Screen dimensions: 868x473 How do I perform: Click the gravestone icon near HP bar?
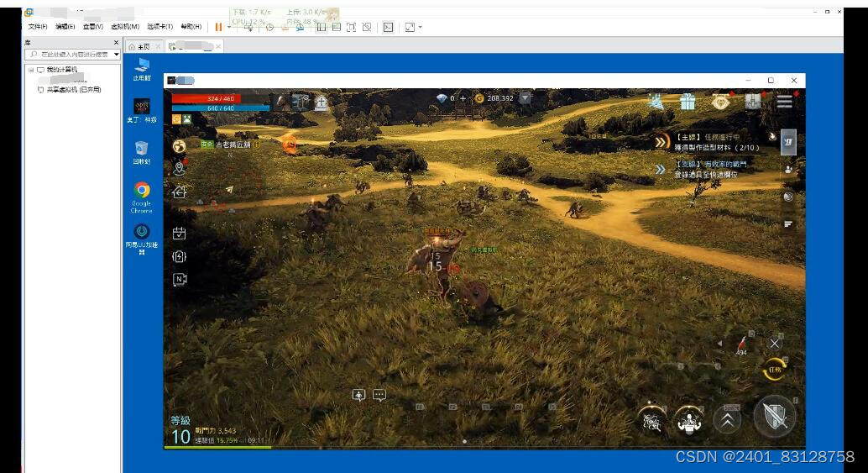pos(321,102)
